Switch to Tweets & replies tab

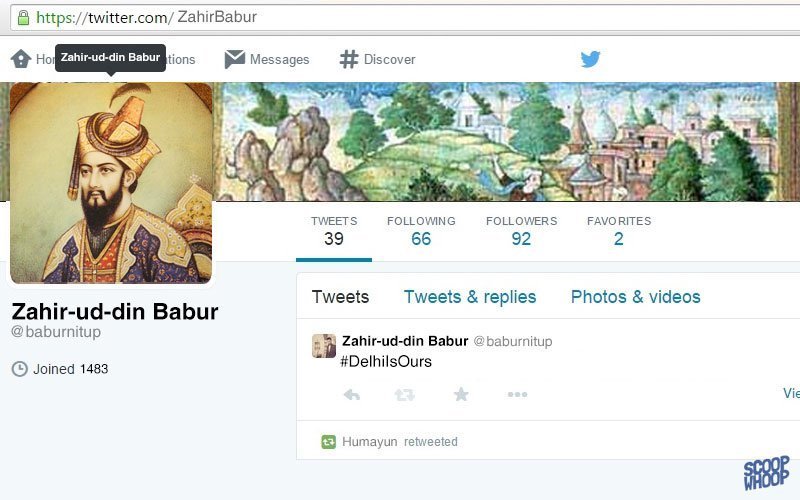[x=470, y=297]
